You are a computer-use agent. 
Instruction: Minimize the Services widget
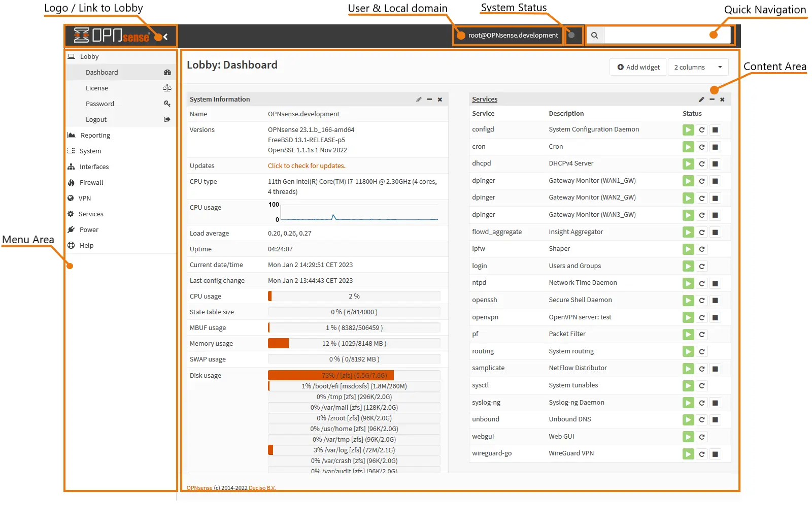(x=712, y=100)
